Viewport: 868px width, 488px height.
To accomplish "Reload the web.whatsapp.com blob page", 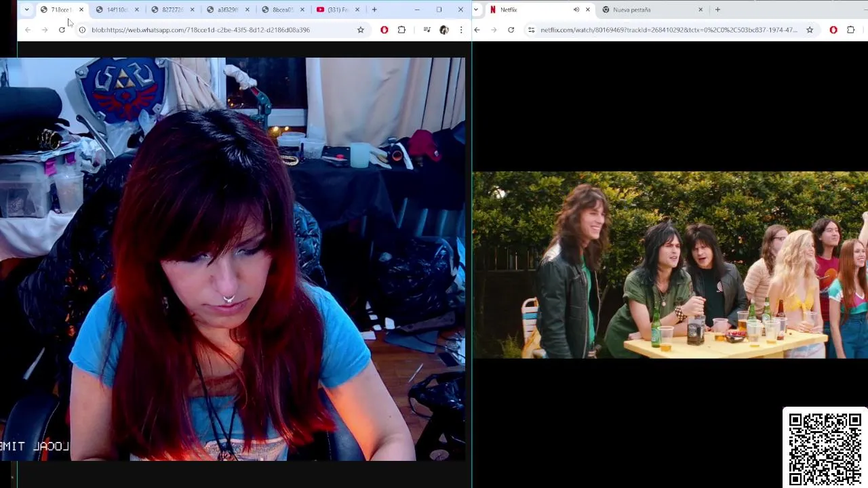I will click(62, 30).
